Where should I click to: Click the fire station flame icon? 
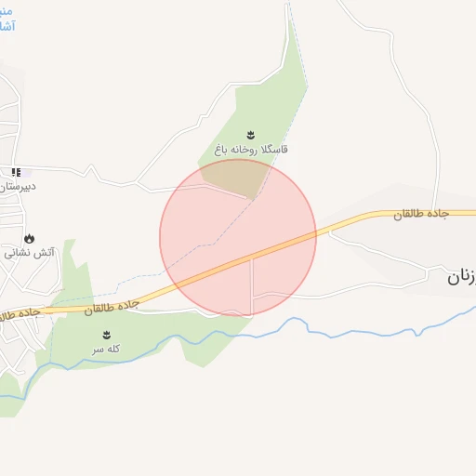[x=29, y=239]
